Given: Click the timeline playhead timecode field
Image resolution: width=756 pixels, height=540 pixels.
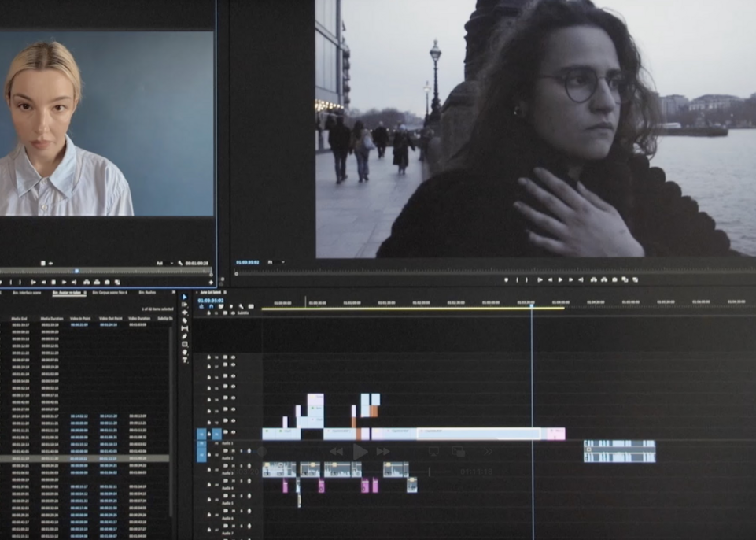Looking at the screenshot, I should (x=210, y=300).
